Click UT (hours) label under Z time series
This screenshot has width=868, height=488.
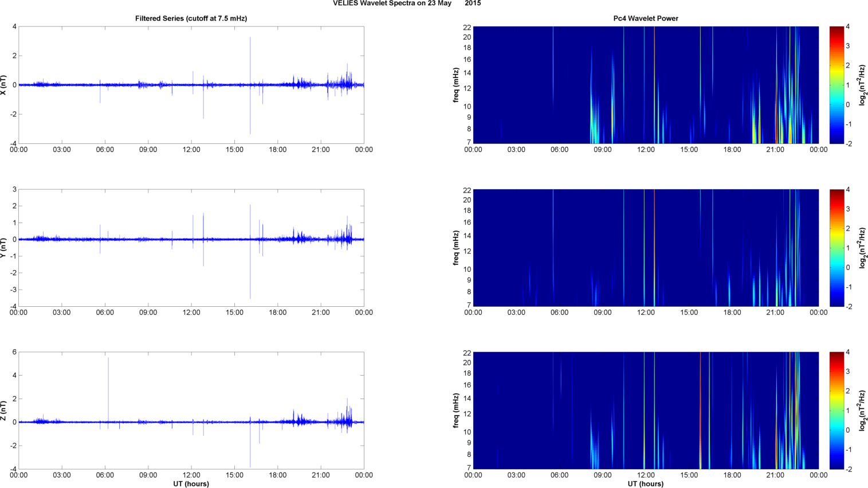coord(191,484)
